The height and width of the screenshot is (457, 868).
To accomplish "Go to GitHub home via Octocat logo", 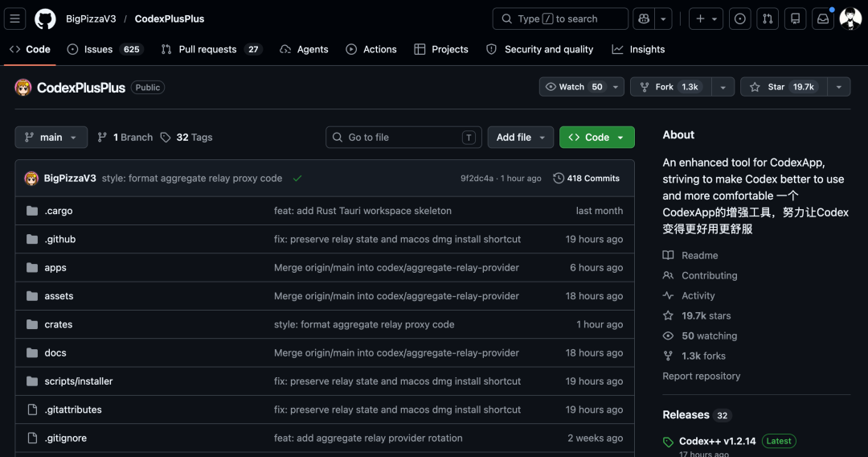I will click(x=45, y=19).
